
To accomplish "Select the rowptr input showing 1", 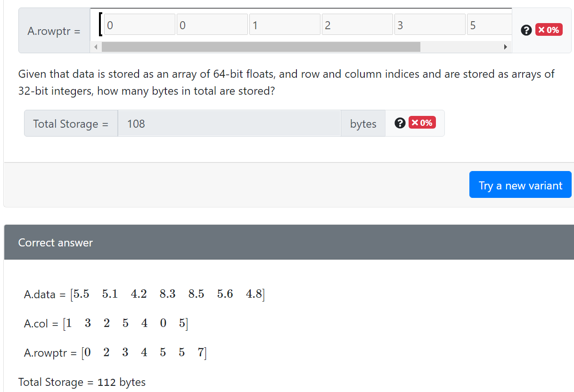I will 285,24.
